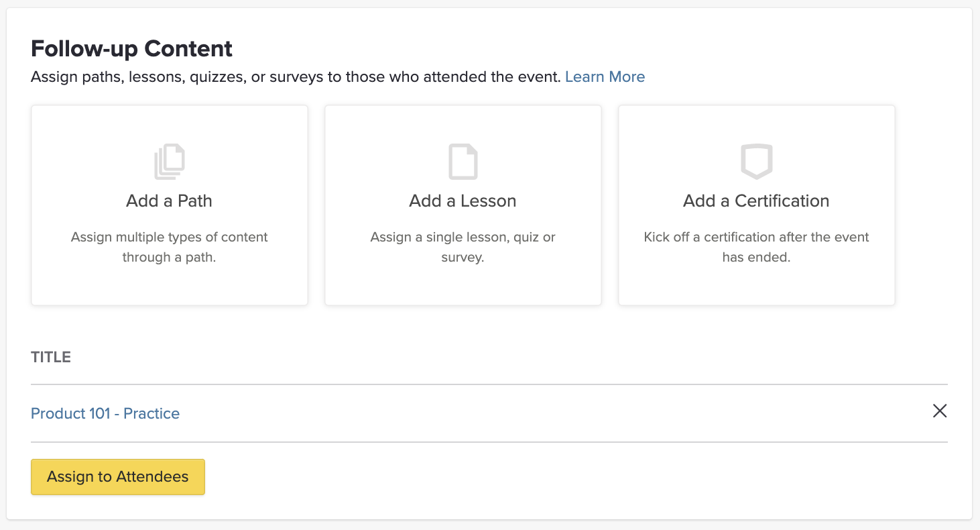Open the Learn More link
This screenshot has height=530, width=980.
605,77
